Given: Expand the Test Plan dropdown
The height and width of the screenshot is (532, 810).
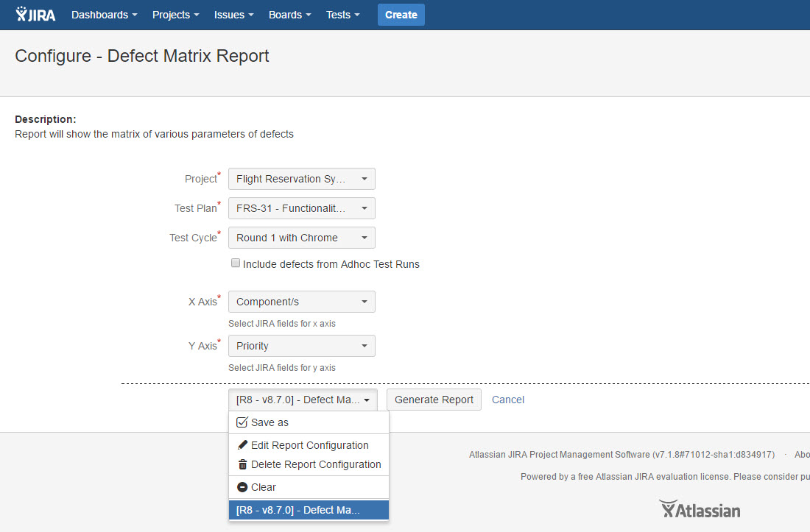Looking at the screenshot, I should [301, 208].
